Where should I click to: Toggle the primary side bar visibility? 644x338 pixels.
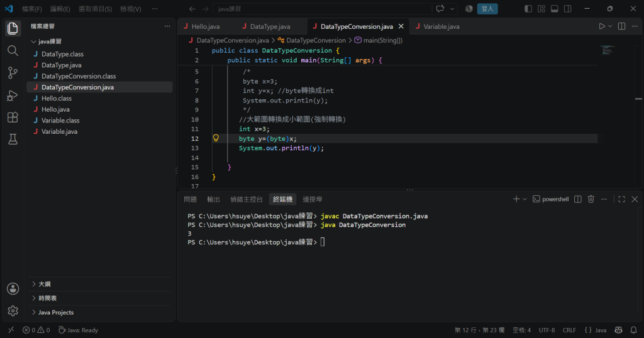(x=528, y=9)
